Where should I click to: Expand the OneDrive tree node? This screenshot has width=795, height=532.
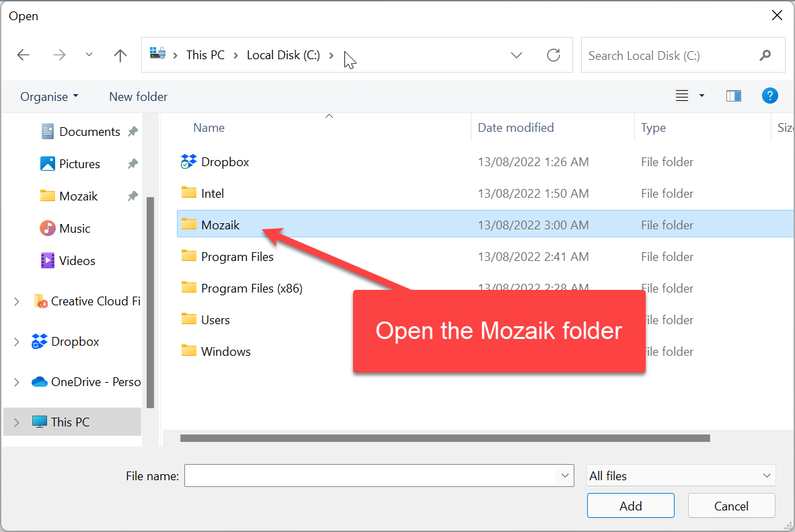[17, 382]
